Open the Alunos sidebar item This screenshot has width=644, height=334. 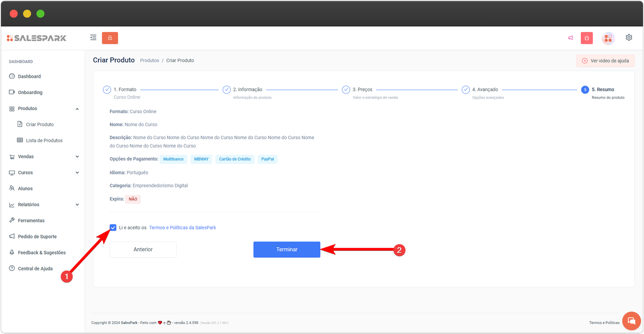(25, 189)
